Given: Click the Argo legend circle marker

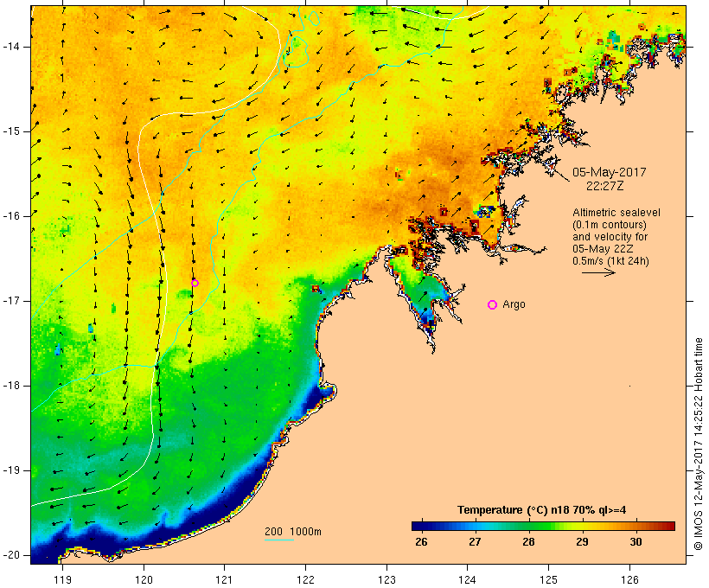Looking at the screenshot, I should click(x=493, y=305).
